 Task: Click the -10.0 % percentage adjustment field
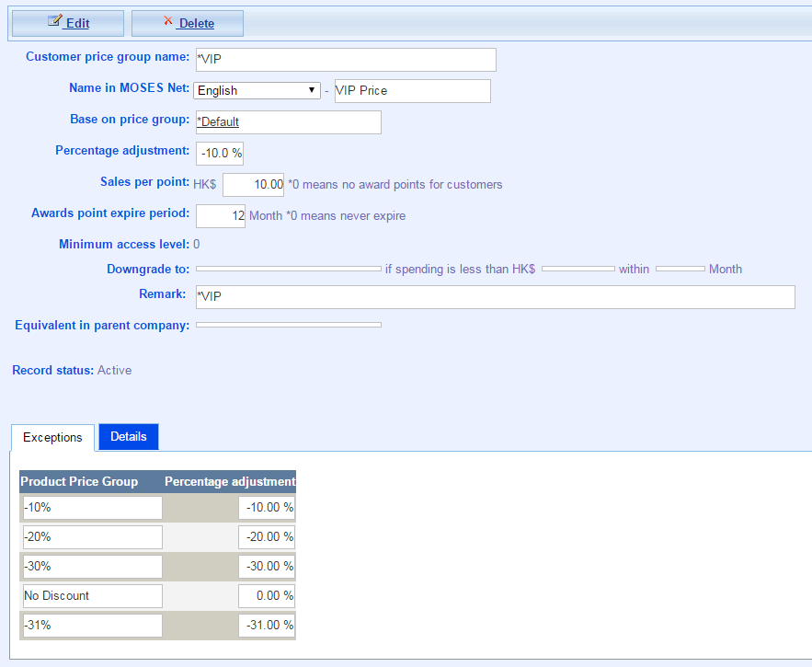[x=220, y=154]
